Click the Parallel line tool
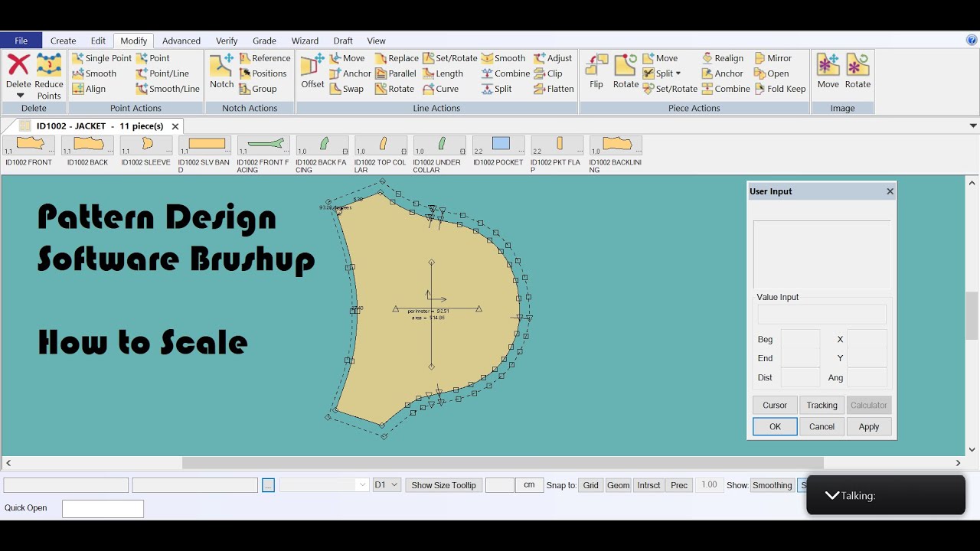This screenshot has width=980, height=551. 395,73
